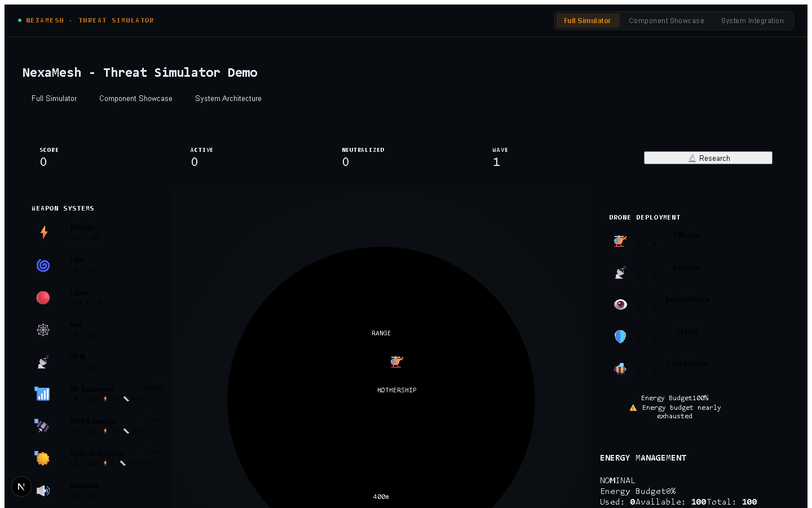Click the 'Acoustic' weapon name

pyautogui.click(x=84, y=485)
